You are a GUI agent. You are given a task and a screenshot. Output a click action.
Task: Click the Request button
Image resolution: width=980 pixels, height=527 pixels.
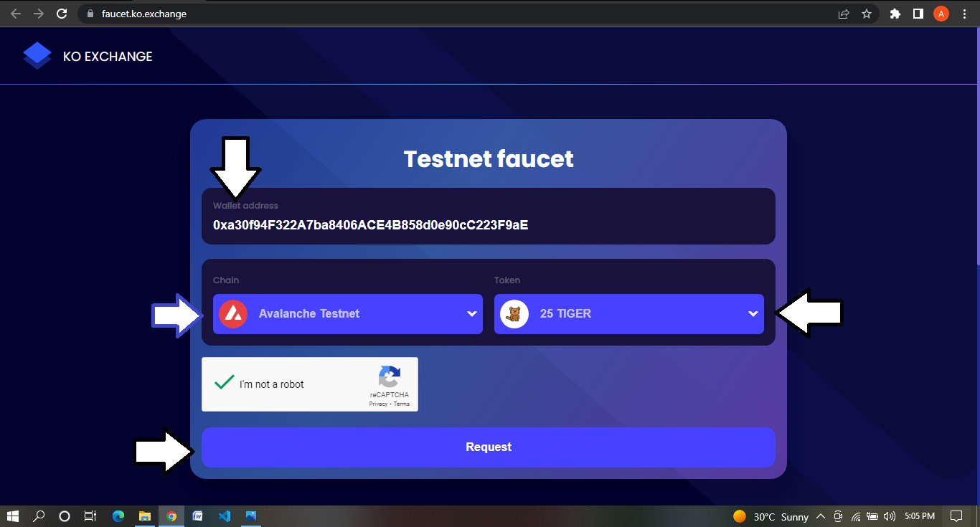pyautogui.click(x=489, y=447)
